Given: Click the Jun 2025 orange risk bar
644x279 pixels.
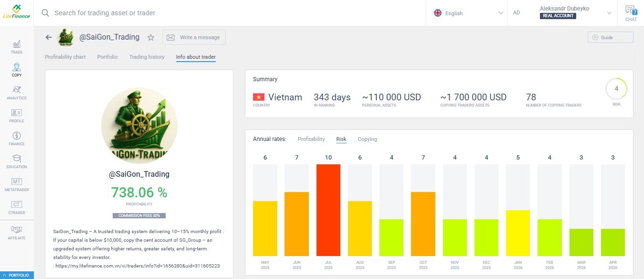Looking at the screenshot, I should [x=296, y=224].
